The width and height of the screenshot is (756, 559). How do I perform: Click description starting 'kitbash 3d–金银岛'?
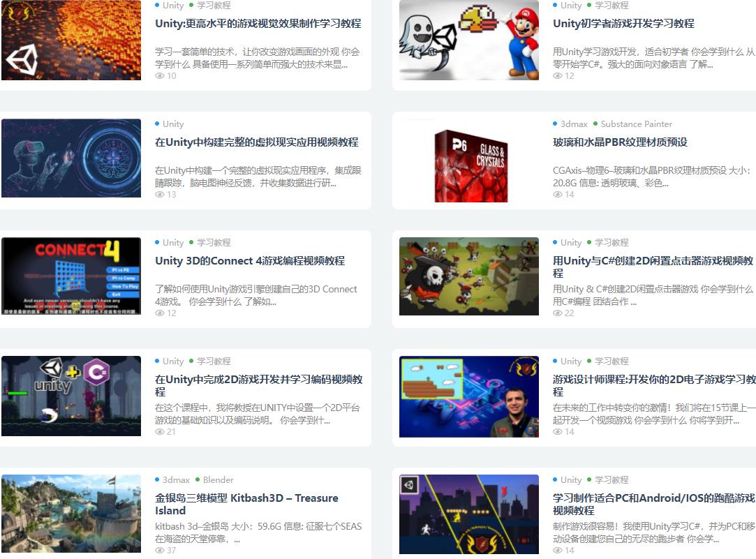pos(258,532)
